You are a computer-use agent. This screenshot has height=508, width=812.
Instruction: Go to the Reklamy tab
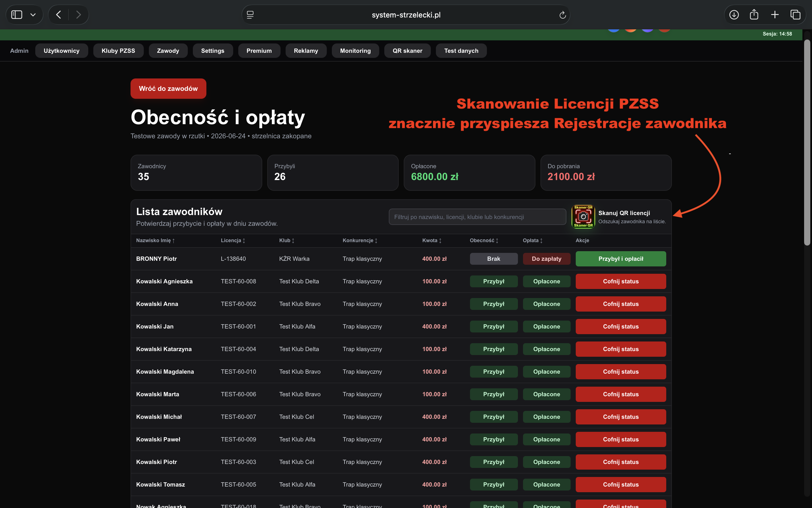306,51
